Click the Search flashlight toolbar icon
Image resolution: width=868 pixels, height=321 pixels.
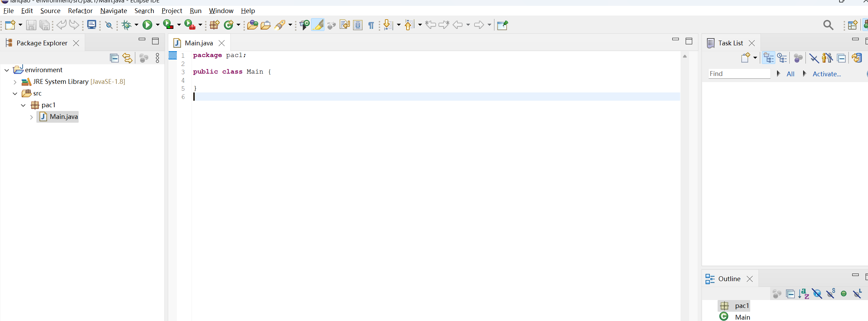point(280,25)
